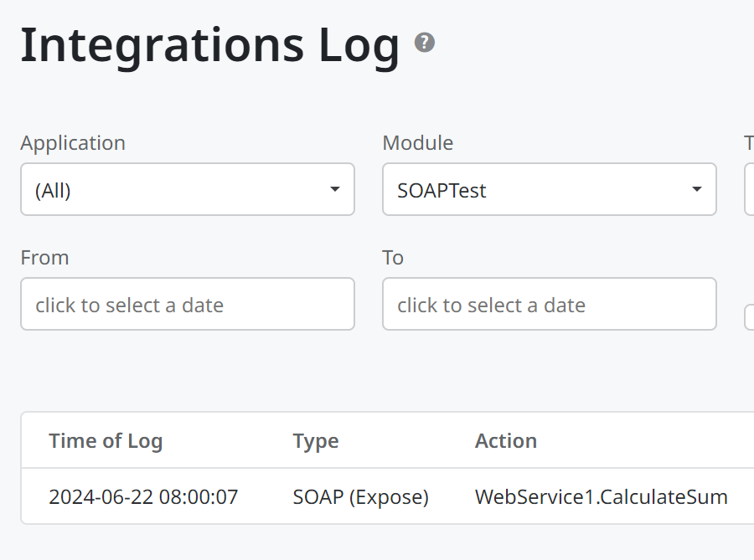Sort by the Time of Log column
The height and width of the screenshot is (560, 754).
(x=106, y=440)
